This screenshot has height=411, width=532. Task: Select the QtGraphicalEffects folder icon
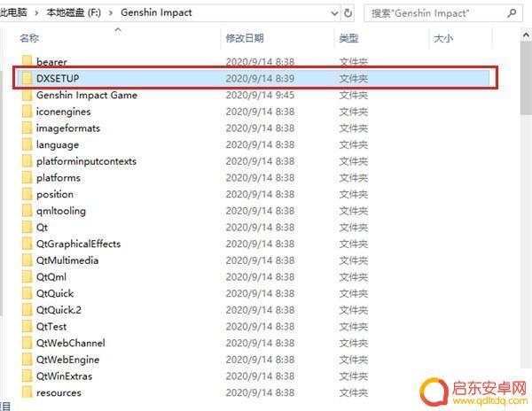point(27,244)
